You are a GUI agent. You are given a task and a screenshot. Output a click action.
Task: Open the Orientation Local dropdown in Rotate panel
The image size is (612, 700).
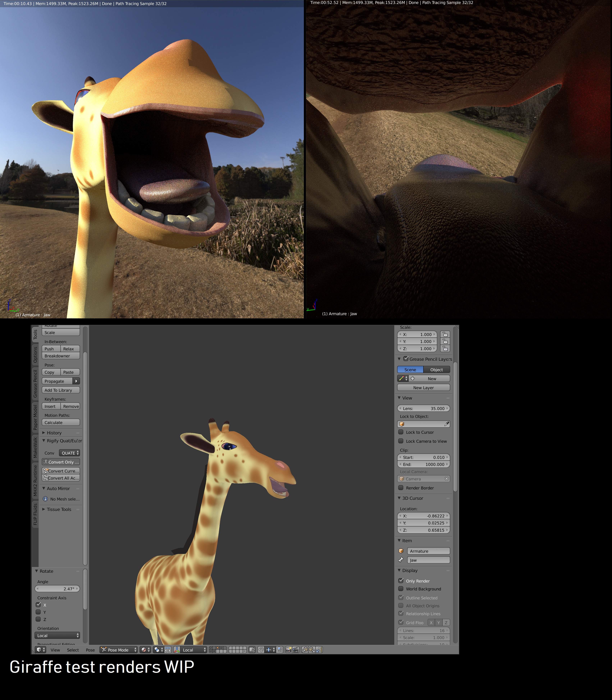click(x=57, y=635)
